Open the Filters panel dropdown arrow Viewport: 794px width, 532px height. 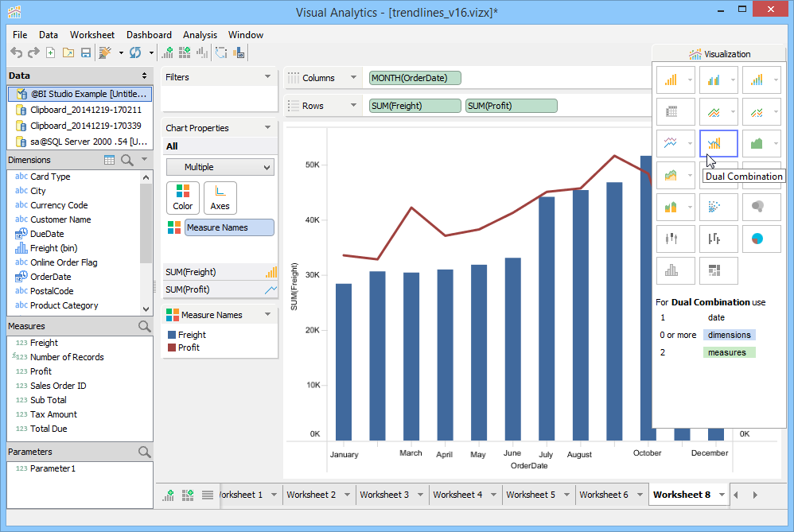(268, 77)
